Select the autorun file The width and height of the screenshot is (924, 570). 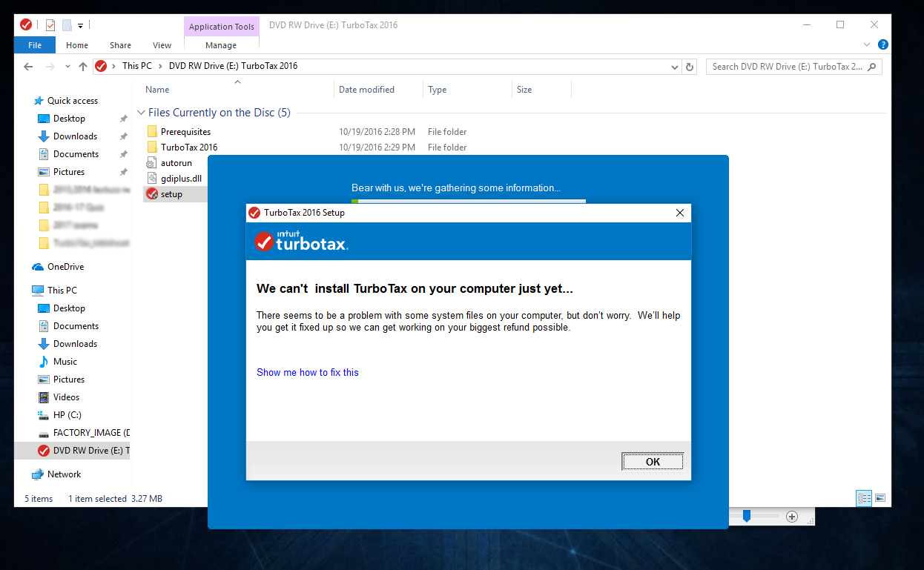coord(176,163)
